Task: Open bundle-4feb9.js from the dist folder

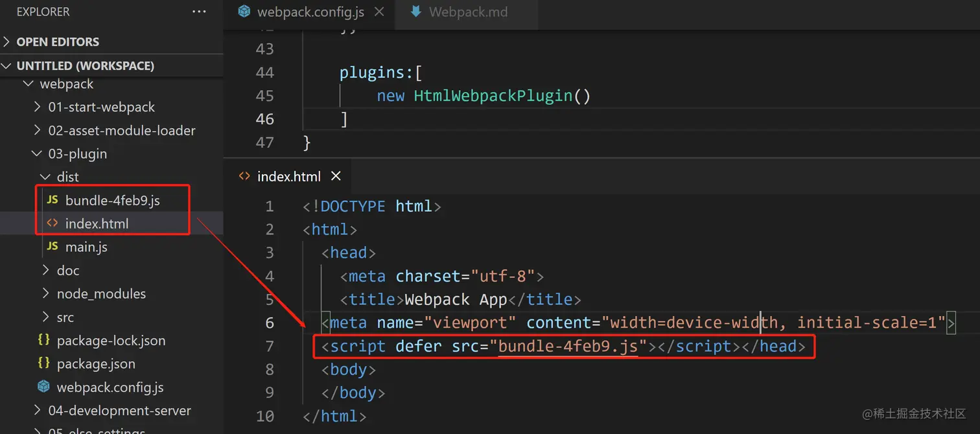Action: (x=112, y=200)
